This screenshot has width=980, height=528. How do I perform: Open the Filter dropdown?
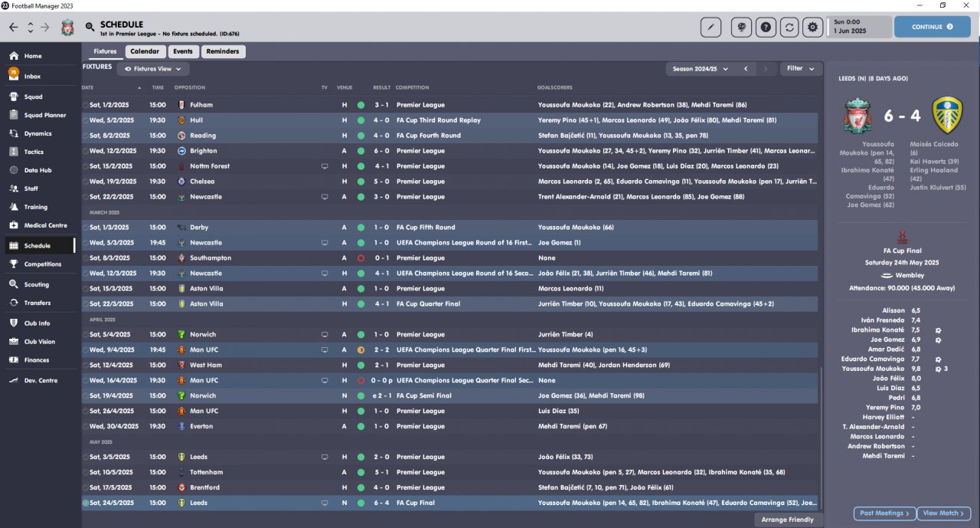(800, 68)
